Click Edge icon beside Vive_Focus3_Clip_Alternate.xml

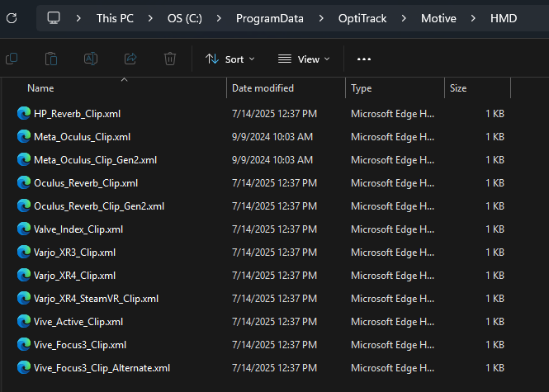[24, 367]
